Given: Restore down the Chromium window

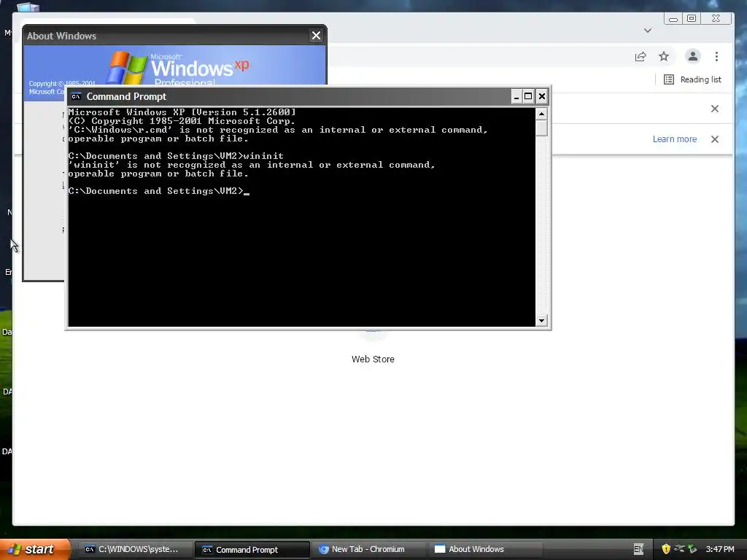Looking at the screenshot, I should 692,18.
